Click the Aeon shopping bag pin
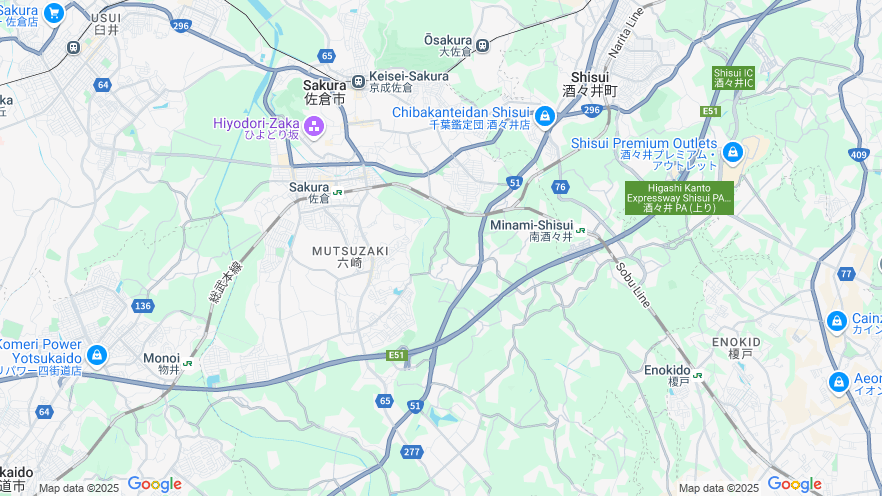The width and height of the screenshot is (882, 496). click(x=838, y=383)
